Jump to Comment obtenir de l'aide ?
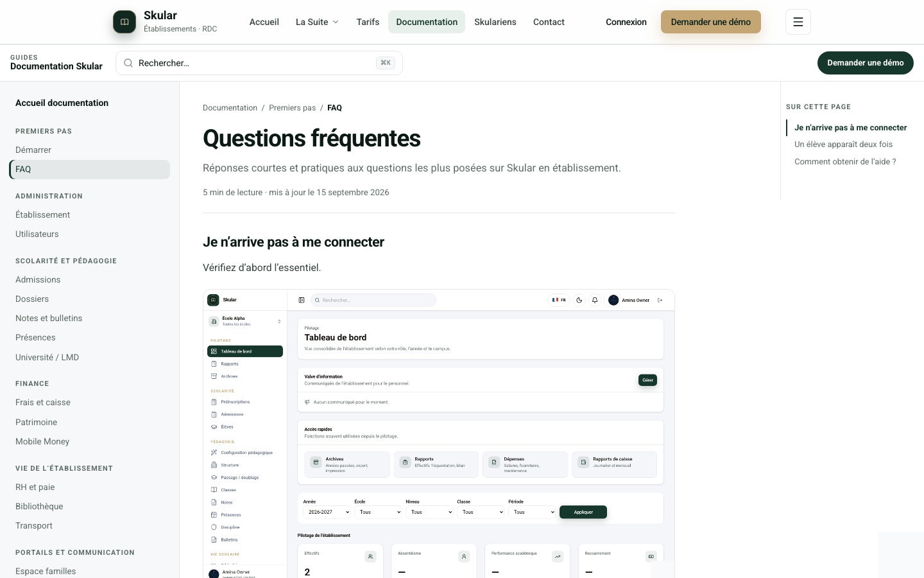Image resolution: width=924 pixels, height=578 pixels. (x=845, y=162)
